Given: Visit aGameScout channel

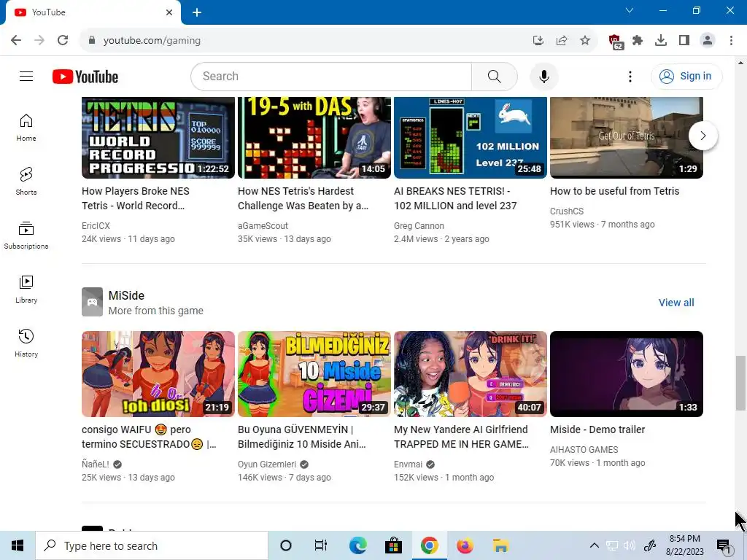Looking at the screenshot, I should [263, 226].
